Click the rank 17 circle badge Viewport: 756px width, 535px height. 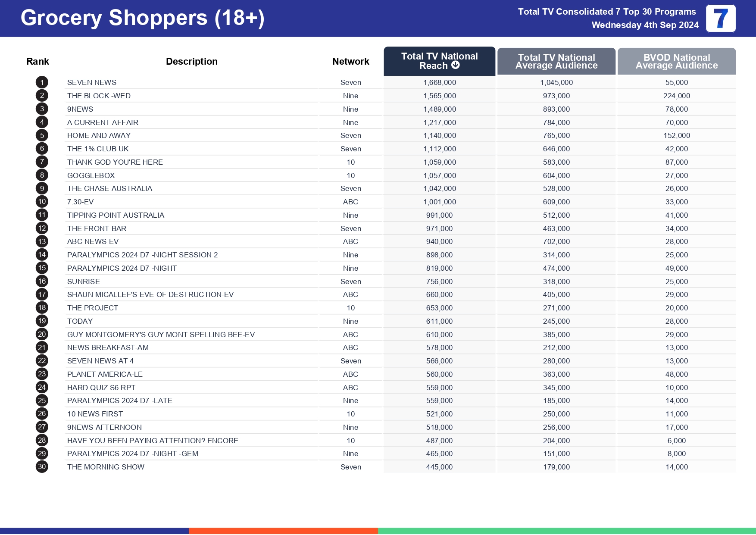[42, 294]
